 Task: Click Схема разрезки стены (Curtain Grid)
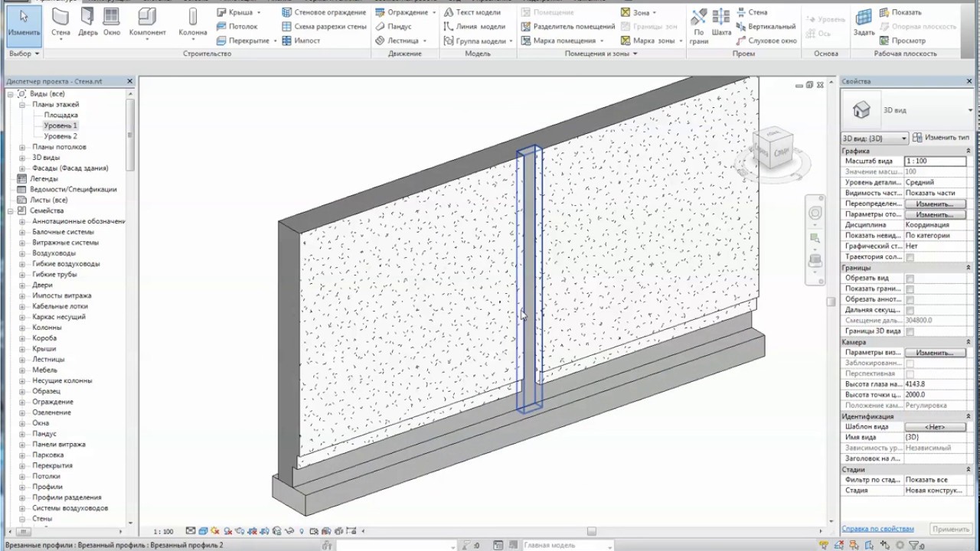pos(324,26)
